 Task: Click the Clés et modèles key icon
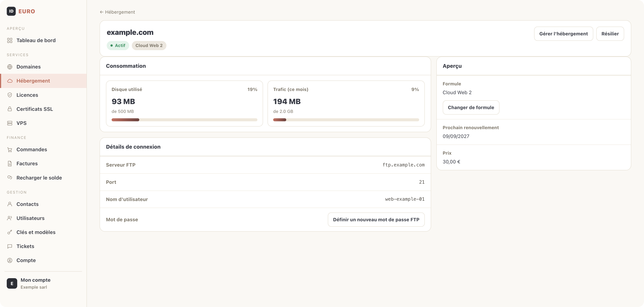pyautogui.click(x=10, y=232)
